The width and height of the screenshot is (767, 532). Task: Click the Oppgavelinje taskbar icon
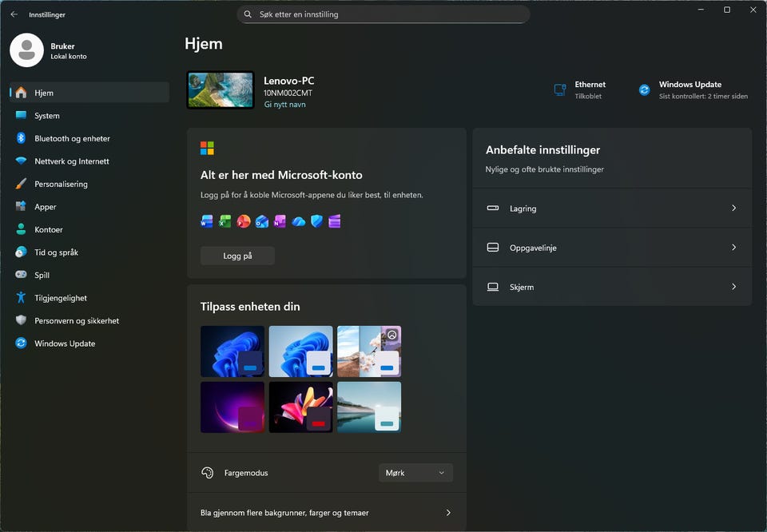[493, 248]
